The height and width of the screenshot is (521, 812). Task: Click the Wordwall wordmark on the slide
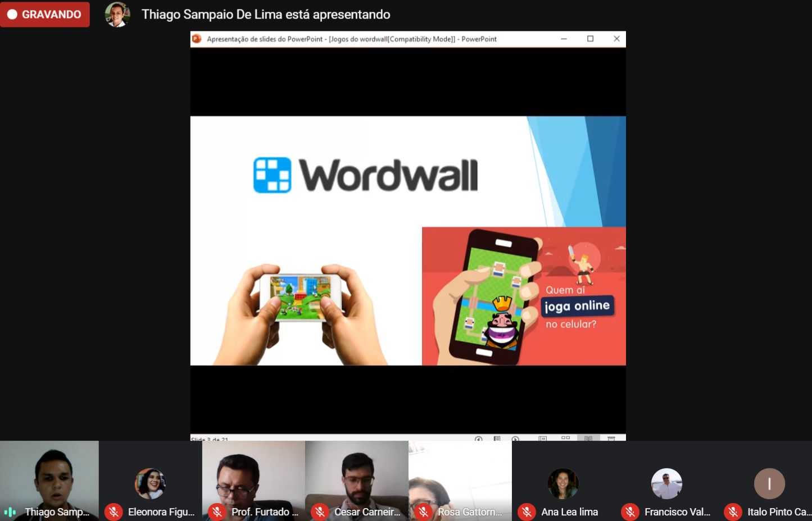[x=389, y=175]
